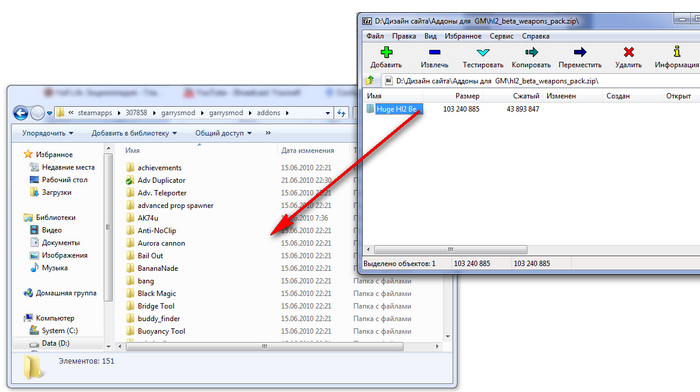Show more Explorer toolbar commands chevron

pyautogui.click(x=268, y=133)
